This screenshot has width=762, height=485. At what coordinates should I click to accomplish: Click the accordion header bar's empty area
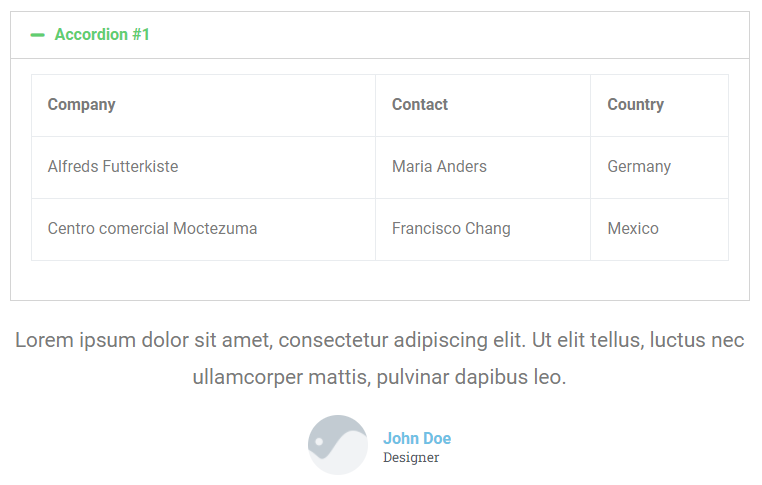pos(450,35)
